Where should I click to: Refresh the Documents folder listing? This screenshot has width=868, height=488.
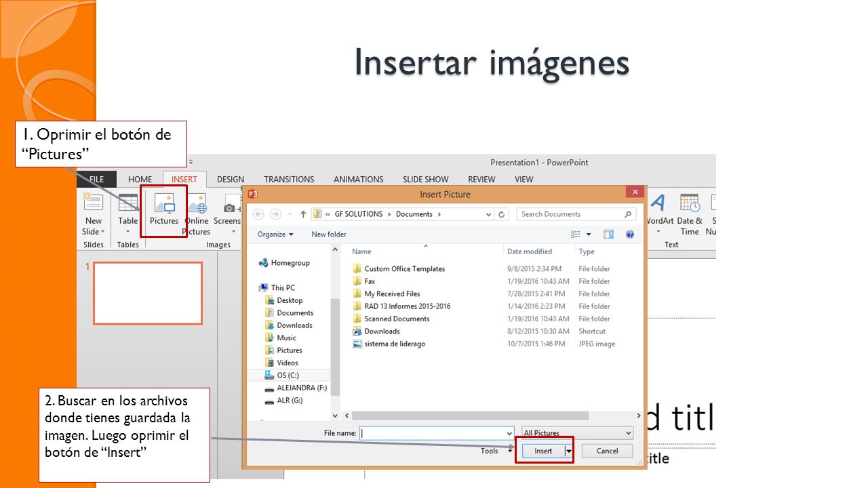[502, 214]
